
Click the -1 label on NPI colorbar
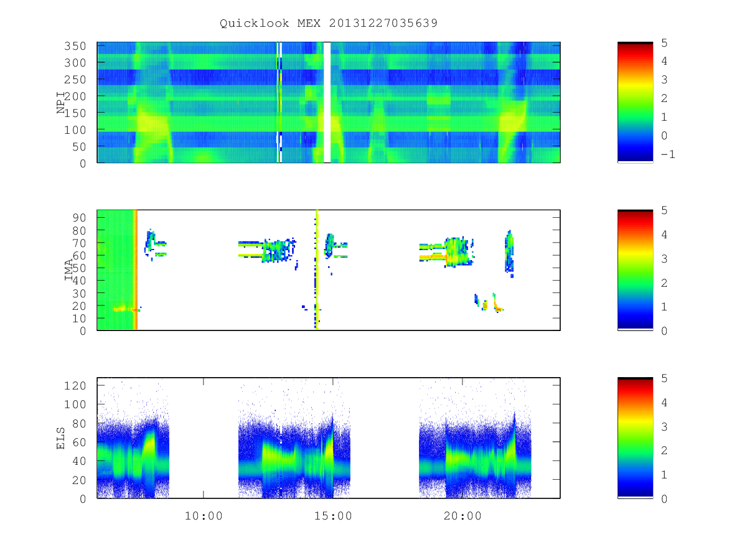coord(668,154)
